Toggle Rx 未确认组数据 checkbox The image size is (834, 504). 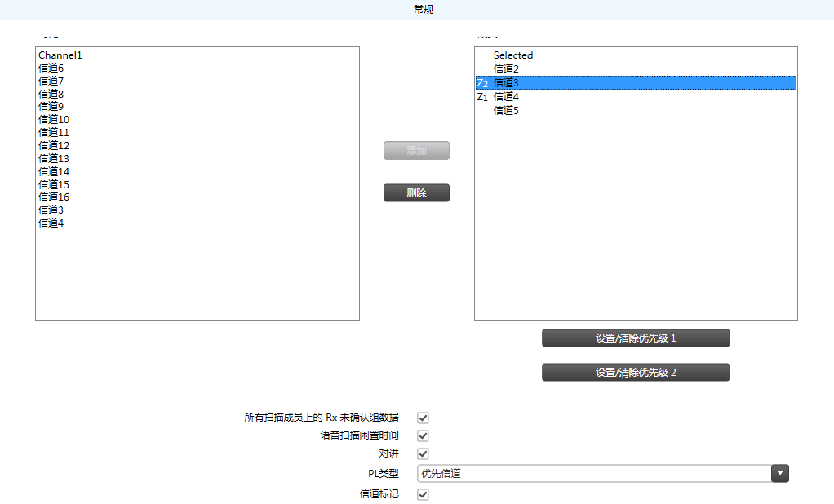pos(423,418)
